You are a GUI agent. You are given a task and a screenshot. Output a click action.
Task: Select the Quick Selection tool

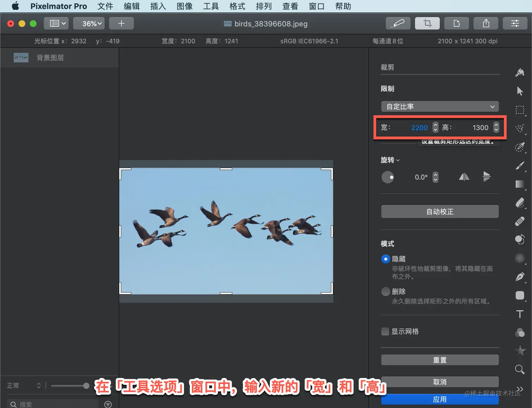coord(520,128)
